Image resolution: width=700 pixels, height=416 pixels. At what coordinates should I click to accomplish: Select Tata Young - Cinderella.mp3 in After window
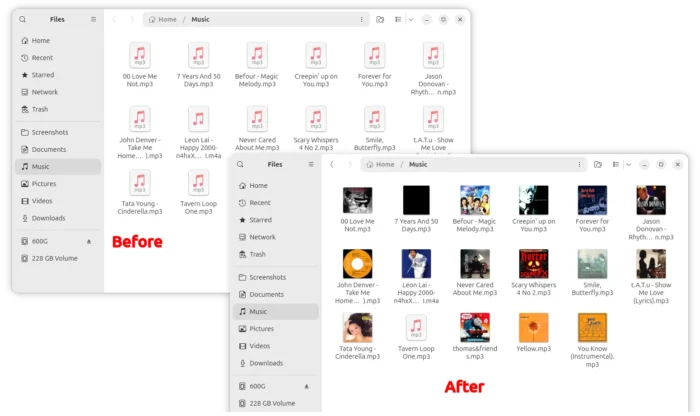click(x=357, y=337)
